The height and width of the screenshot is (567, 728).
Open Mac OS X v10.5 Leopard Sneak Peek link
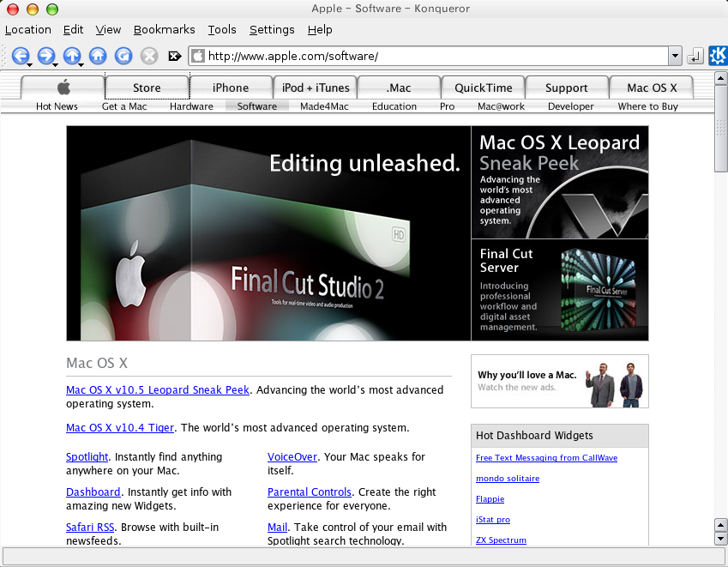[x=158, y=389]
